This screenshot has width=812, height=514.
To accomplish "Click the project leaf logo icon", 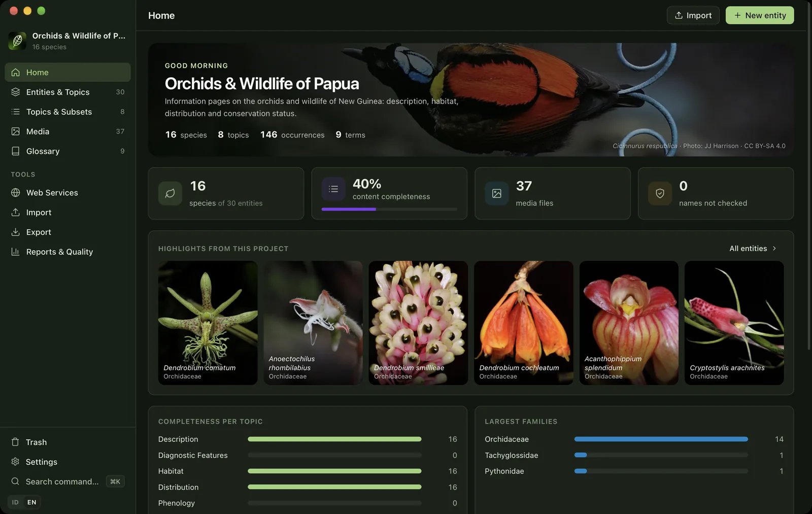I will (x=17, y=41).
